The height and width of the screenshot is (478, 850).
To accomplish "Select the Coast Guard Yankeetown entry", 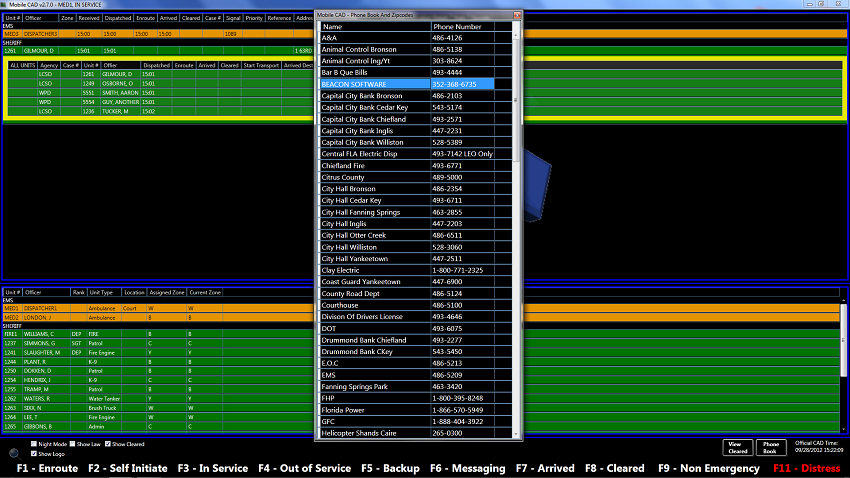I will pyautogui.click(x=375, y=282).
